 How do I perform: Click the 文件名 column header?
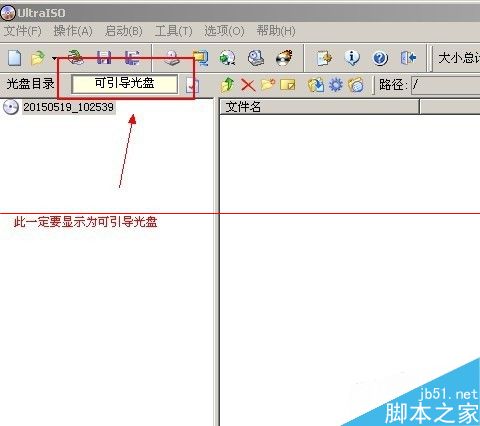[x=319, y=107]
